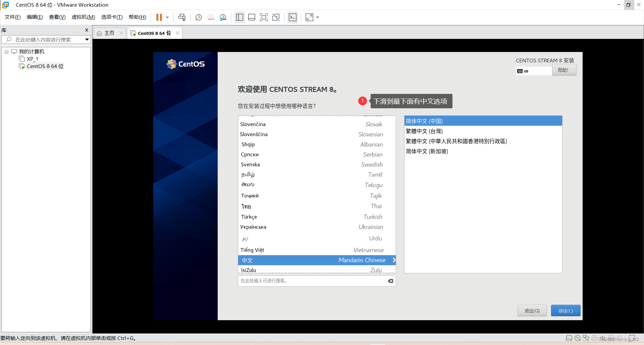Select Tiếng Việt (Vietnamese) language row
The width and height of the screenshot is (644, 345).
pos(317,250)
